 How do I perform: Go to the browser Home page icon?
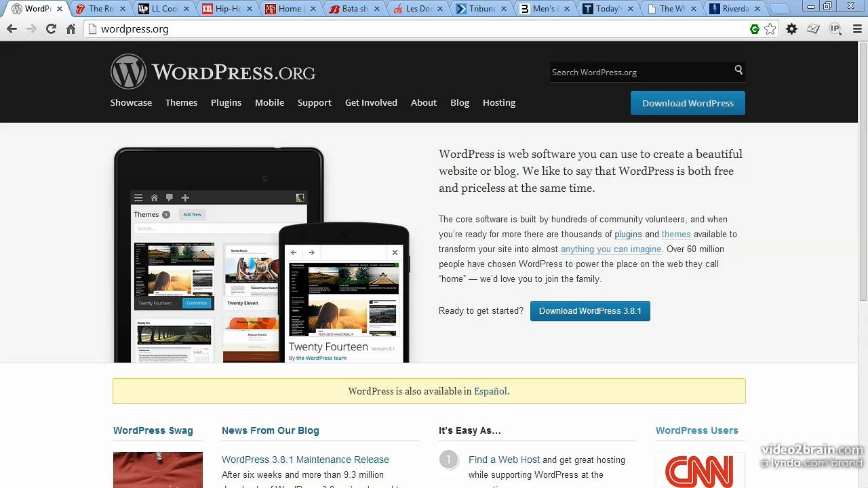(x=71, y=29)
